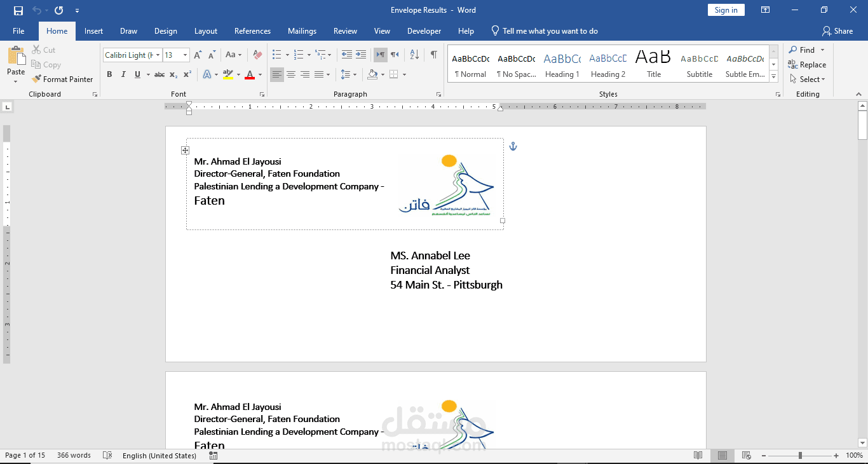
Task: Increase font size with the grow font icon
Action: (198, 55)
